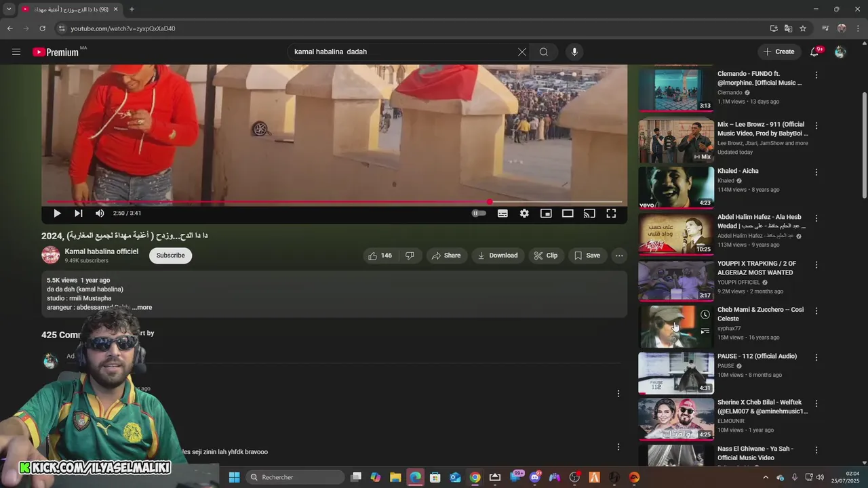Dislike this video
This screenshot has width=868, height=488.
pos(410,256)
